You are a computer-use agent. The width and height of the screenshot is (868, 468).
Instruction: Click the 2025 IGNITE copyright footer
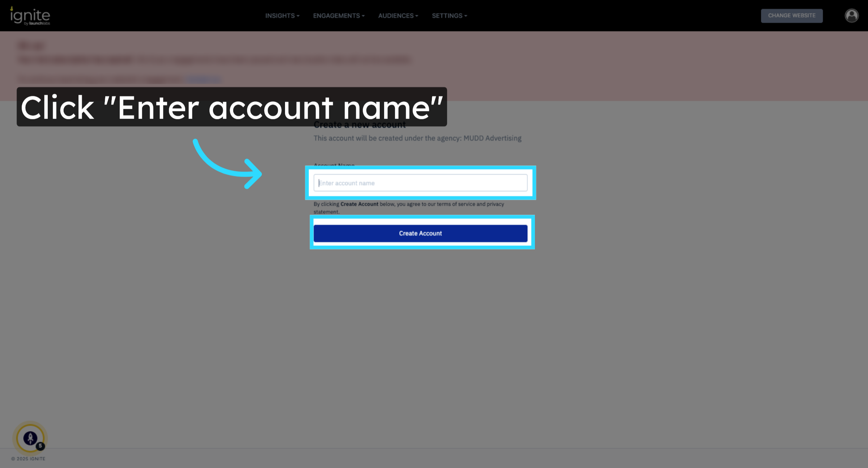(28, 459)
